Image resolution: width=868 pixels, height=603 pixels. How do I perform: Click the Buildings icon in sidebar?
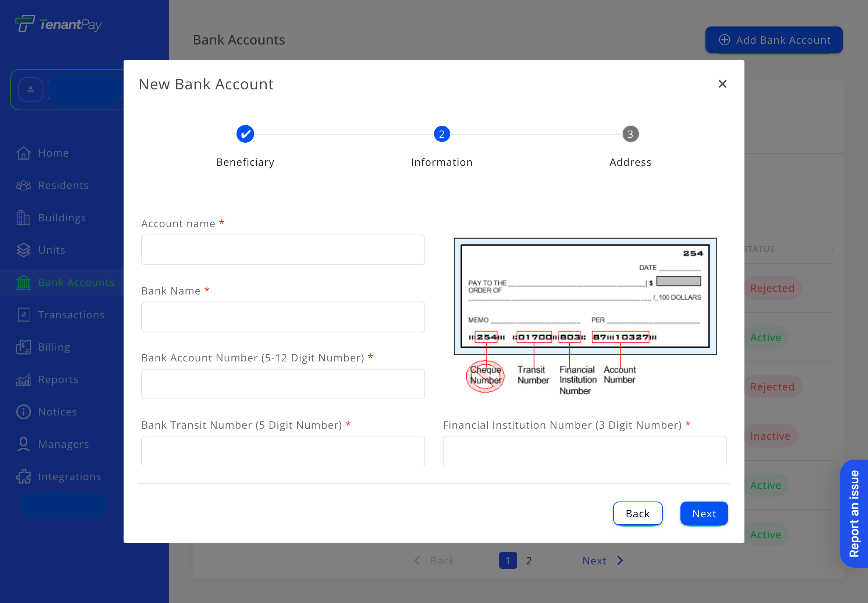24,218
